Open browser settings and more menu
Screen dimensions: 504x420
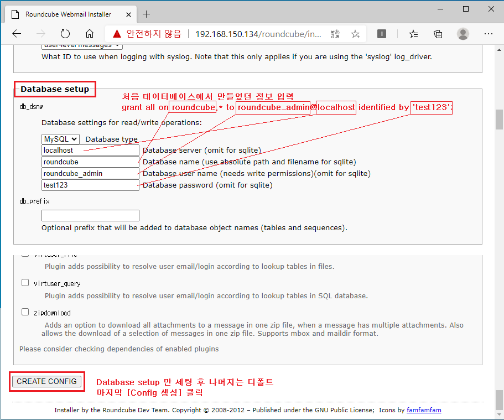[489, 34]
